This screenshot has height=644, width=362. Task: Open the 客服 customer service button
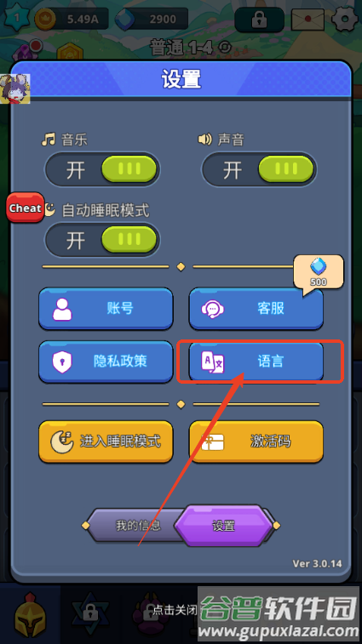point(256,309)
